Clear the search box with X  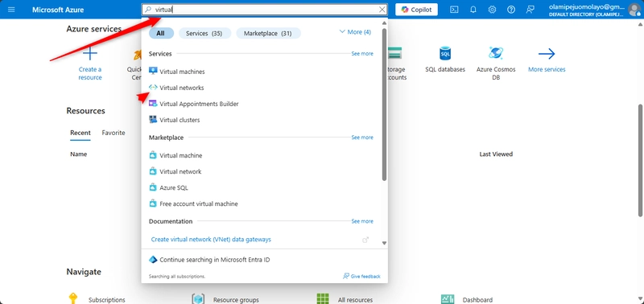click(382, 10)
